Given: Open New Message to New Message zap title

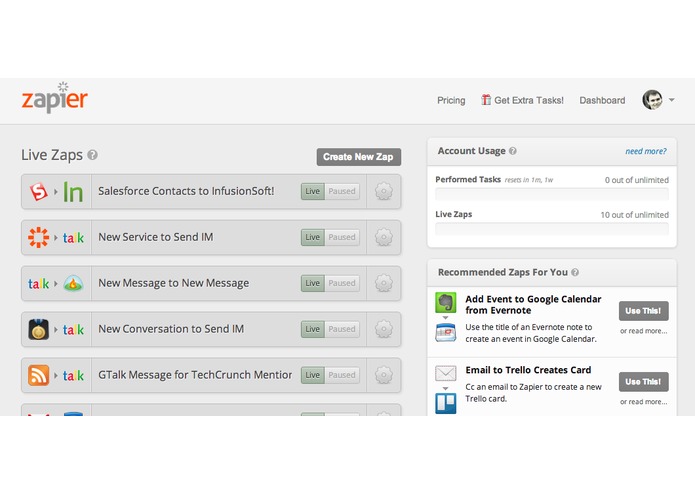Looking at the screenshot, I should click(173, 283).
